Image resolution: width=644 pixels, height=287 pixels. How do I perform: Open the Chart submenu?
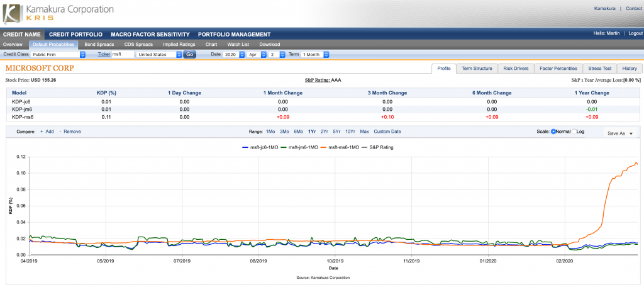(x=211, y=45)
